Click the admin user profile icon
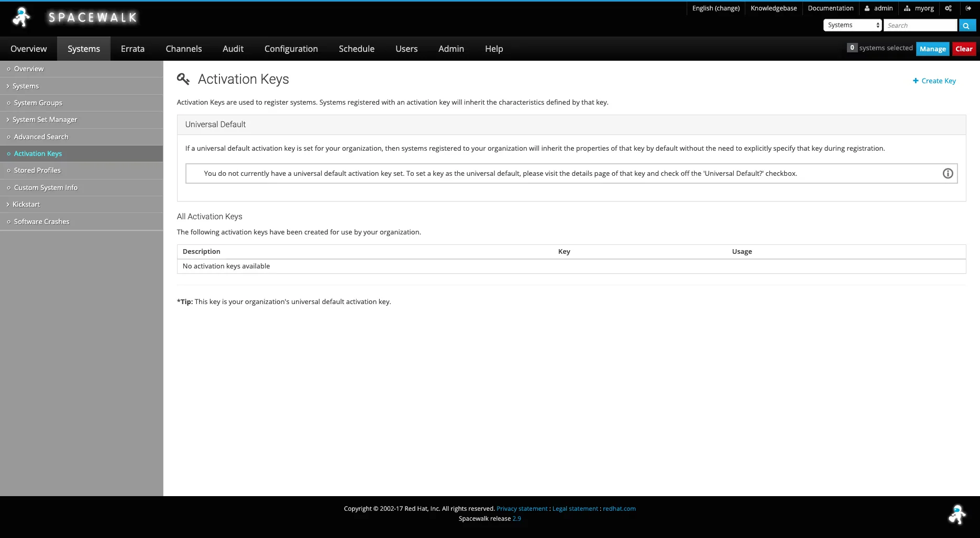The height and width of the screenshot is (538, 980). (867, 8)
